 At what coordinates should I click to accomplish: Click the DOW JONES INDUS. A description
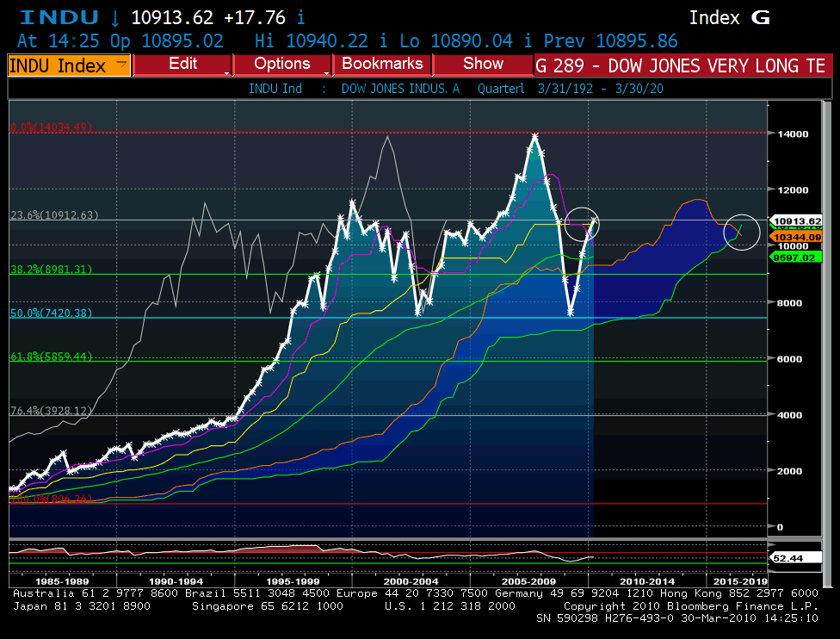coord(401,89)
